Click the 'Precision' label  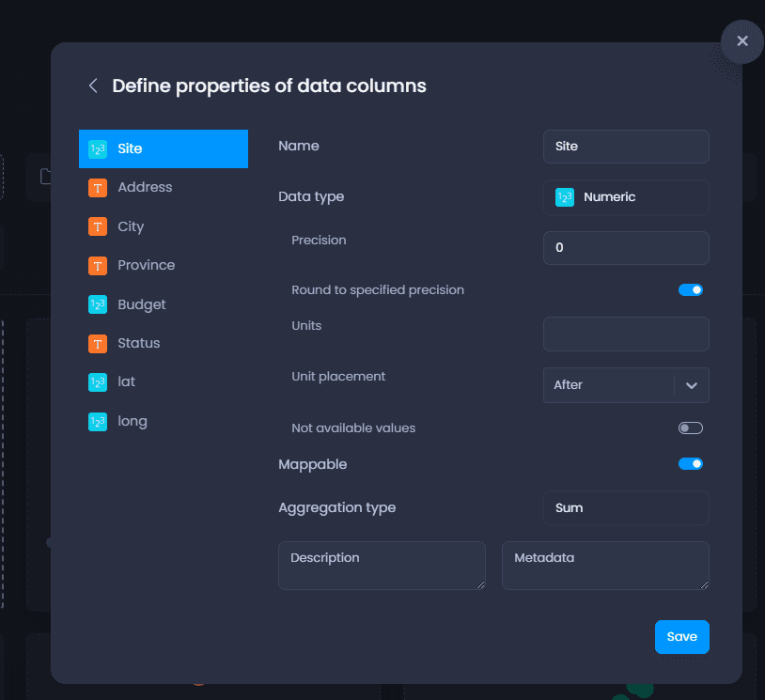[319, 240]
